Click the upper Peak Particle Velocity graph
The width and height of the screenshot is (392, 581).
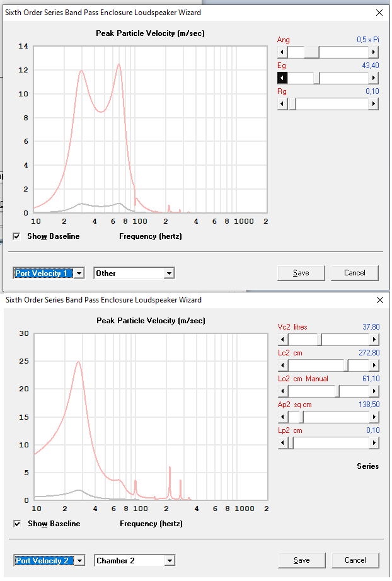point(150,129)
